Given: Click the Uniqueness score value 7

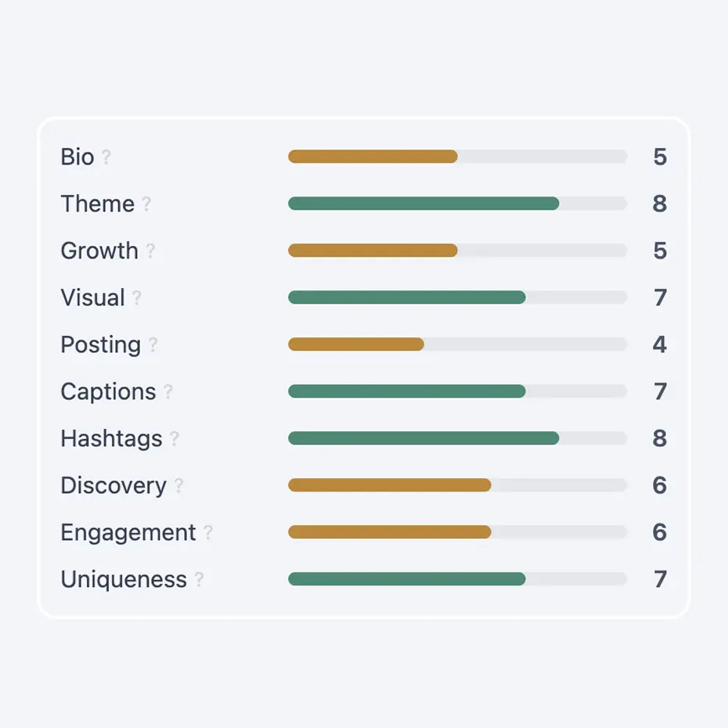Looking at the screenshot, I should (660, 579).
